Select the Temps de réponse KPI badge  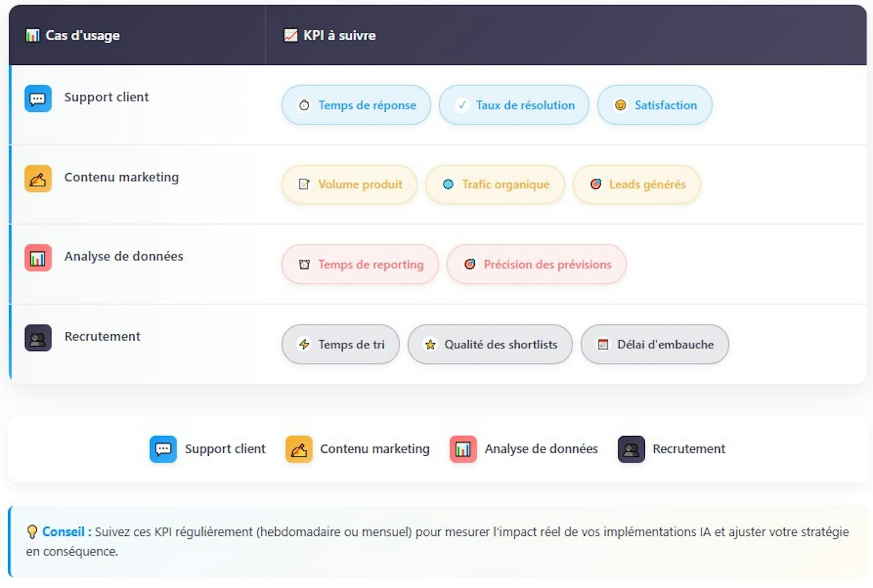pyautogui.click(x=356, y=105)
